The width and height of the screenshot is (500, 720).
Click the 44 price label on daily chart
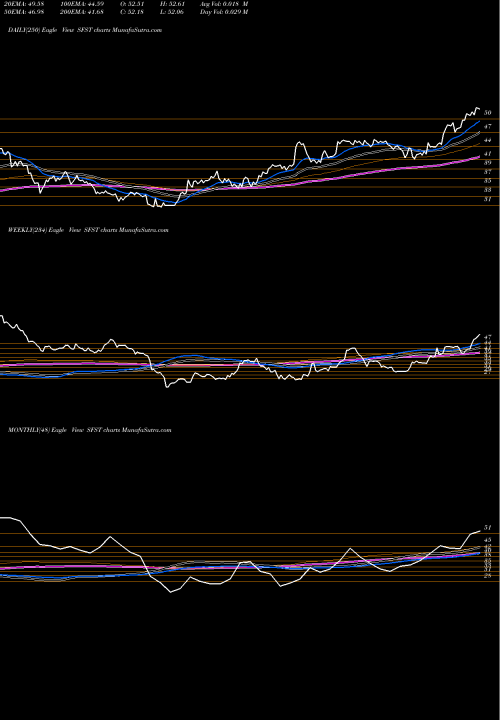click(x=488, y=140)
